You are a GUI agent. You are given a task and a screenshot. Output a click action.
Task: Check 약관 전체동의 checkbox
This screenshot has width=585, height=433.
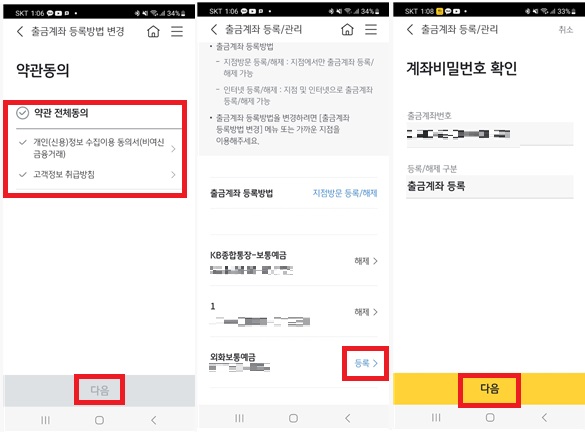pyautogui.click(x=23, y=113)
